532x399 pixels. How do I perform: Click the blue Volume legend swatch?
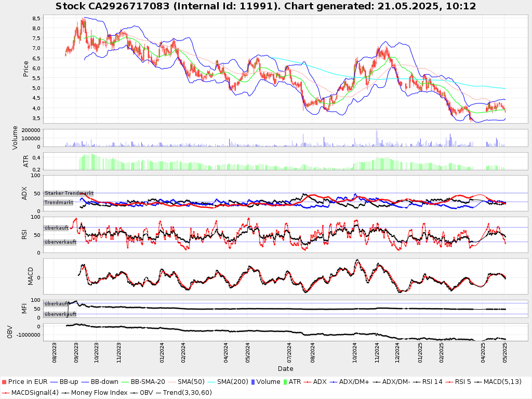(x=253, y=382)
